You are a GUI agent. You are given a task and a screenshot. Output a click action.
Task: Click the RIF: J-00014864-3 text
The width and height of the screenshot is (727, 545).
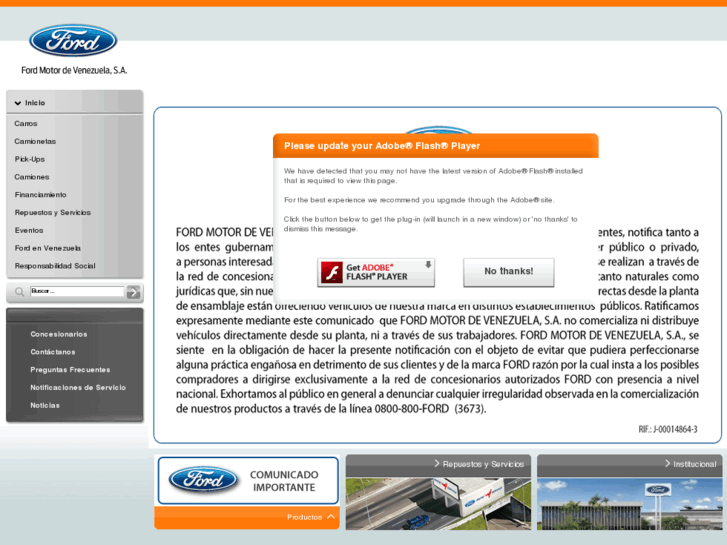(668, 429)
